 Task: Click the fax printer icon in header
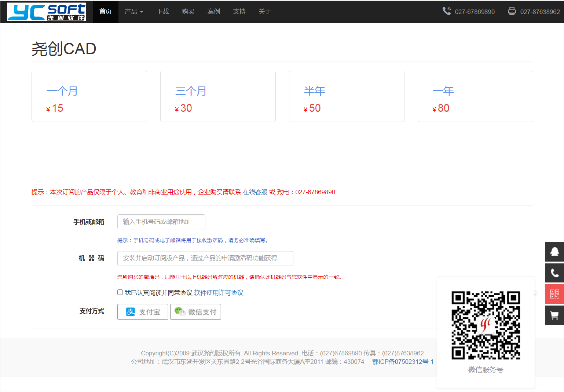coord(512,11)
